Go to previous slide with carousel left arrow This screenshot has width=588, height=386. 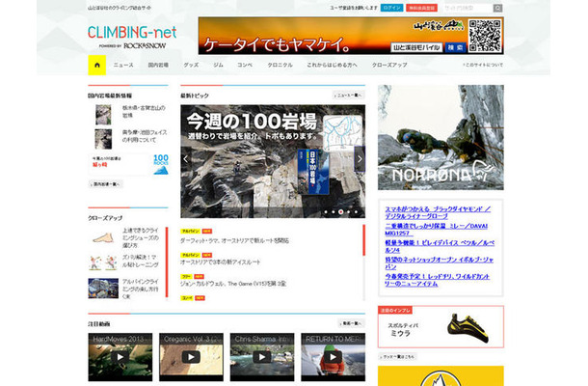coord(186,159)
